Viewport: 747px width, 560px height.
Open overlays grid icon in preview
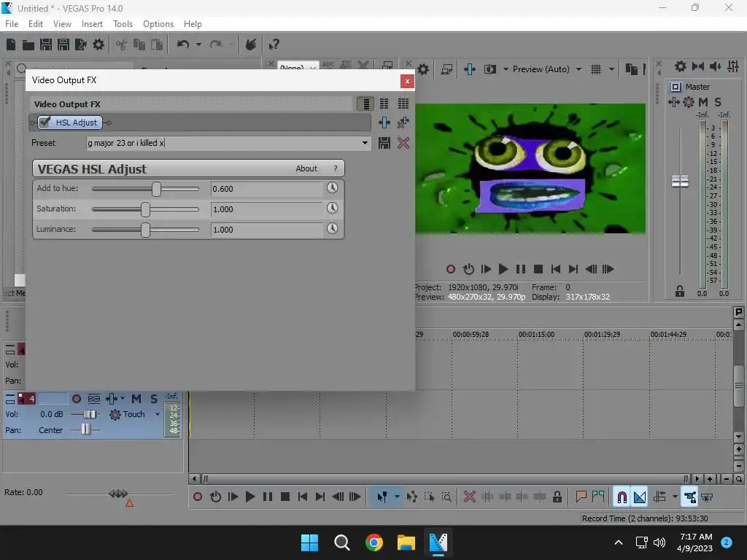(596, 69)
